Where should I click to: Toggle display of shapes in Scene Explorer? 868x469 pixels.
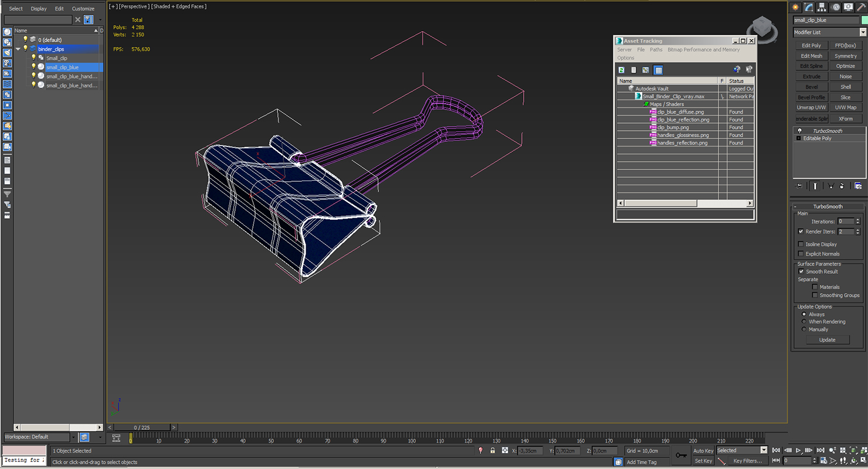[7, 42]
